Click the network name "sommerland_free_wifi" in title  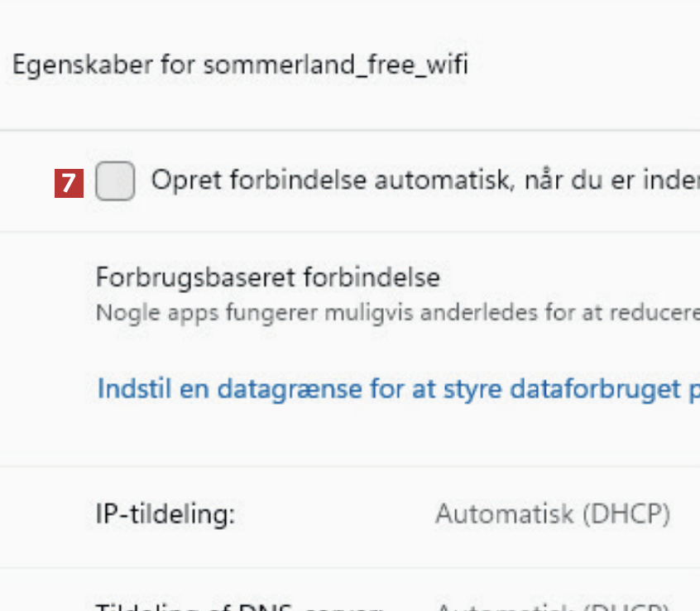(335, 65)
